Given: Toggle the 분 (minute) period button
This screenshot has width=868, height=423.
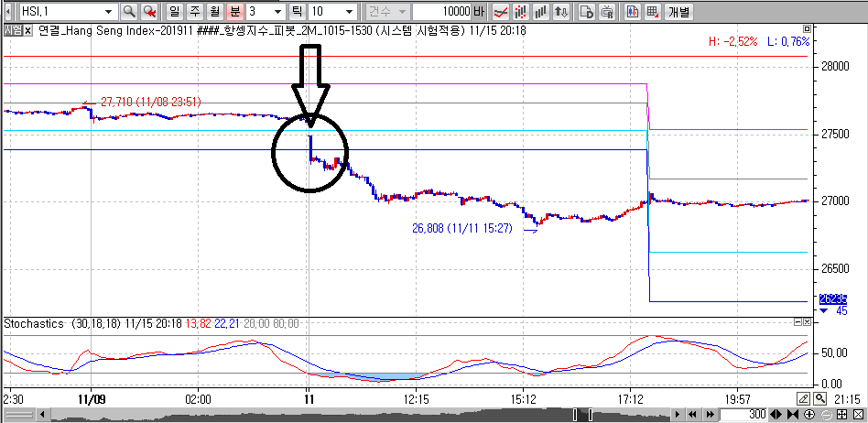Looking at the screenshot, I should pos(234,12).
